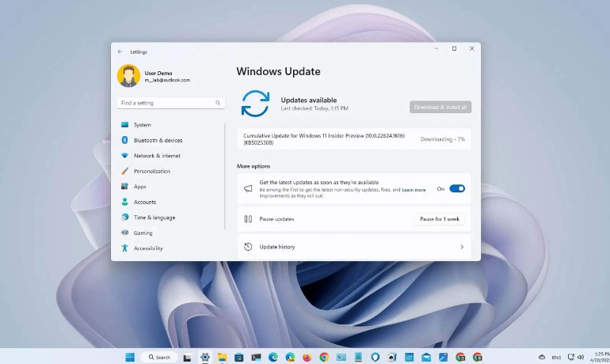The height and width of the screenshot is (364, 610).
Task: Click the megaphone icon for latest updates
Action: pyautogui.click(x=248, y=189)
